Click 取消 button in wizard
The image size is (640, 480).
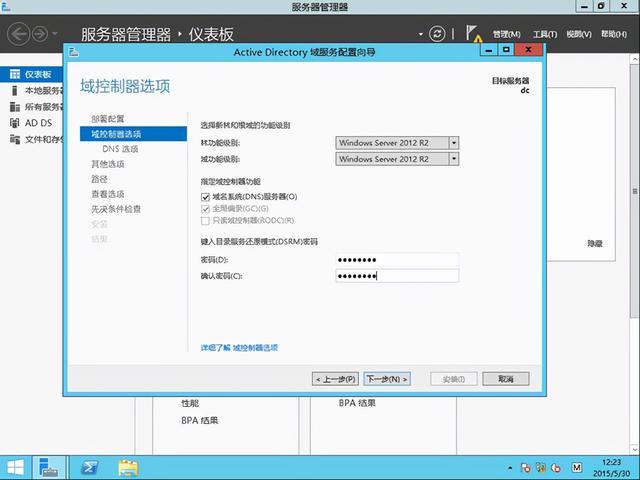point(506,379)
